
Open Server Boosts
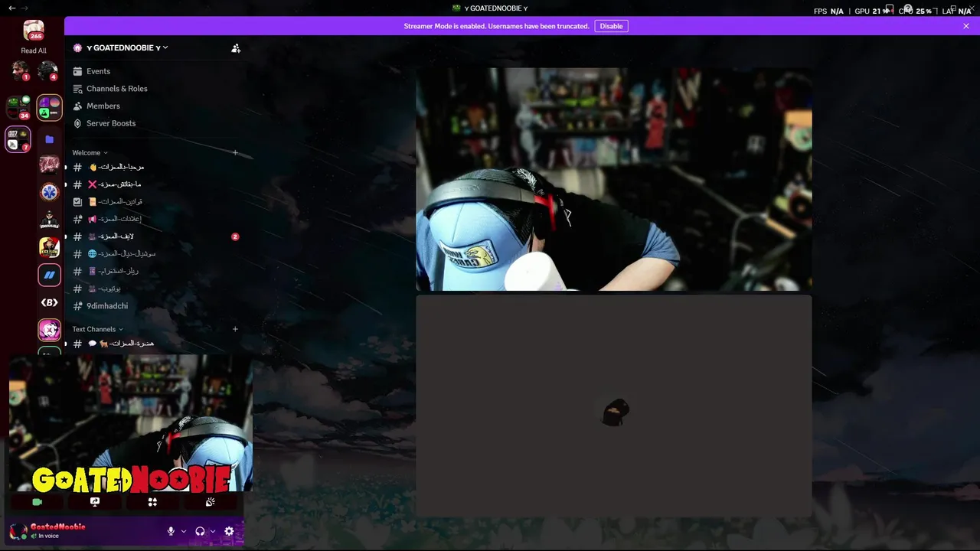110,123
